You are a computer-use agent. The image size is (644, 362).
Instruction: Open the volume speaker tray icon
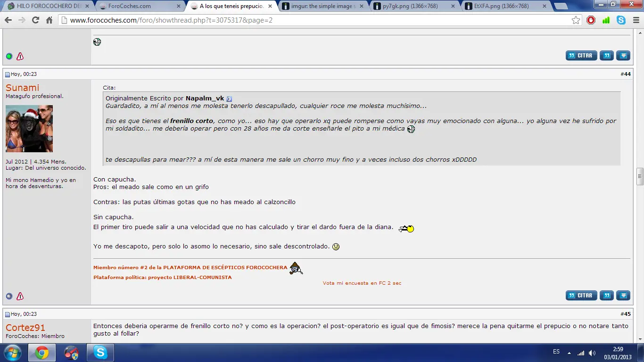pyautogui.click(x=592, y=353)
